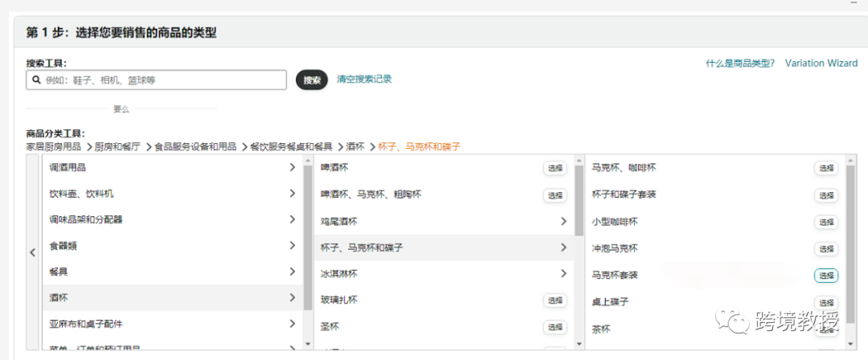Choose 选择 beside 小型咖啡杯
The width and height of the screenshot is (868, 360).
(x=826, y=222)
